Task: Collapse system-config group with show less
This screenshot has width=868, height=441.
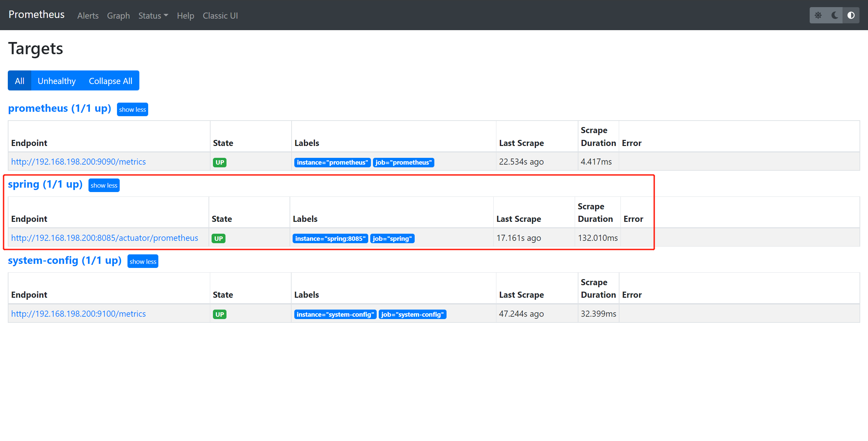Action: [x=143, y=261]
